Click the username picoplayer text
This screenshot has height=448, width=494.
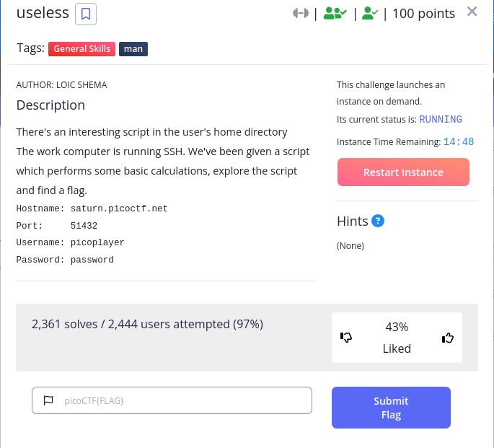97,242
